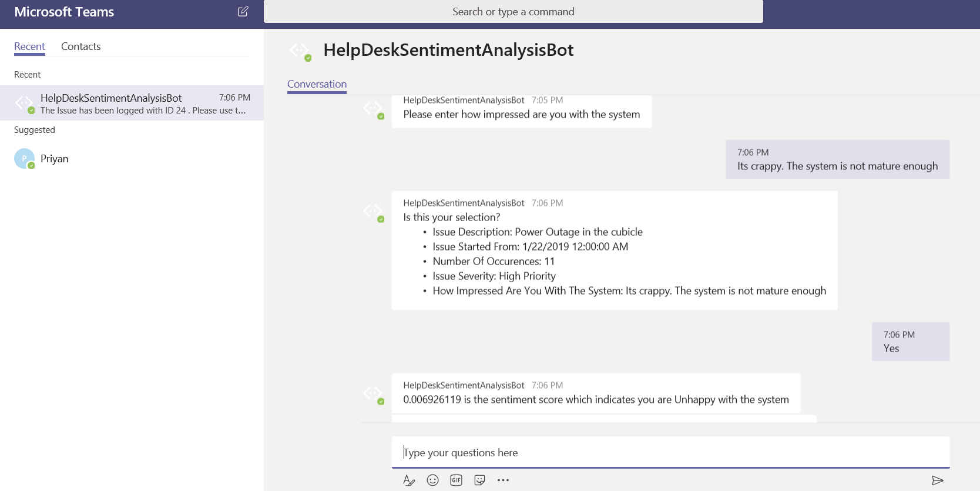Click HelpDeskSentimentAnalysisBot avatar in the chat header
The height and width of the screenshot is (491, 980).
coord(300,51)
